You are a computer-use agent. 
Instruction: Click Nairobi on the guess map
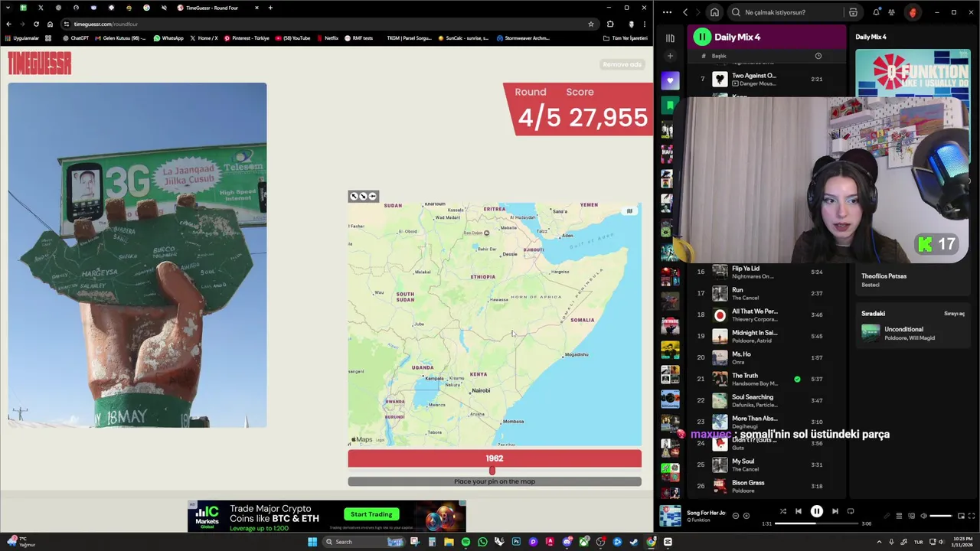[x=481, y=390]
